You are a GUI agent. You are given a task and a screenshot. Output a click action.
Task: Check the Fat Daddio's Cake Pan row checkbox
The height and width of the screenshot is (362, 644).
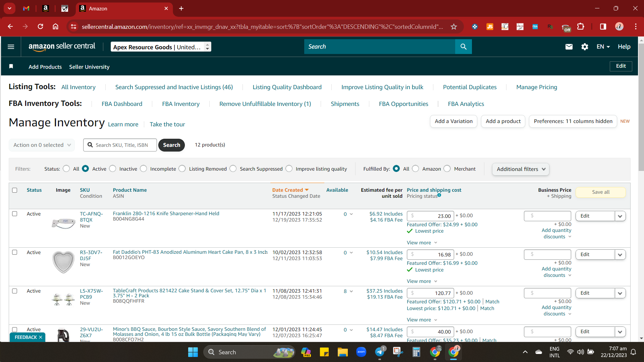tap(15, 252)
